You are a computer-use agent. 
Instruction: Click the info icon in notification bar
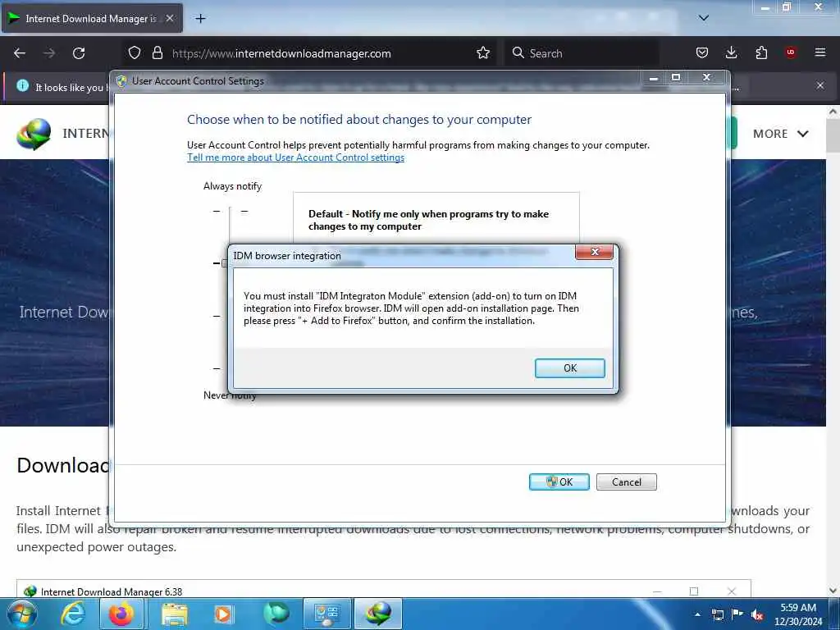[22, 85]
